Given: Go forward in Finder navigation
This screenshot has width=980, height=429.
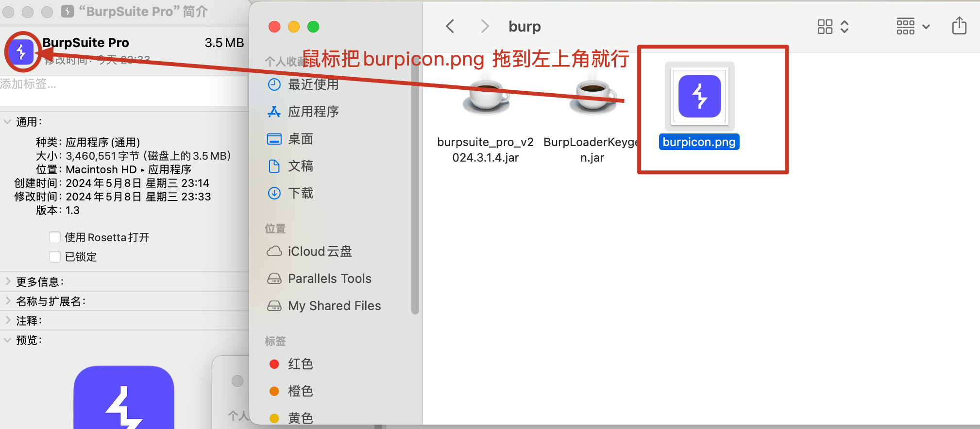Looking at the screenshot, I should [x=484, y=26].
